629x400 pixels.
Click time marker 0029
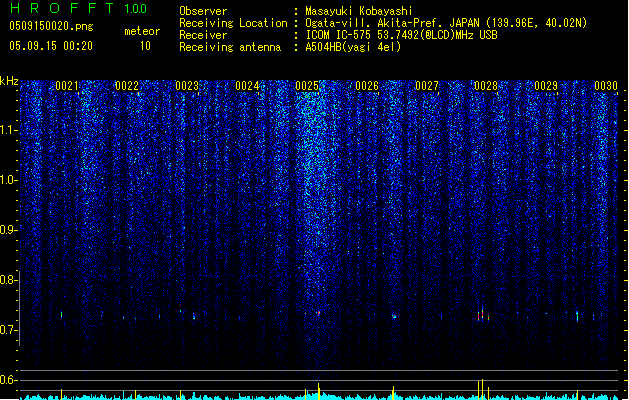[546, 86]
